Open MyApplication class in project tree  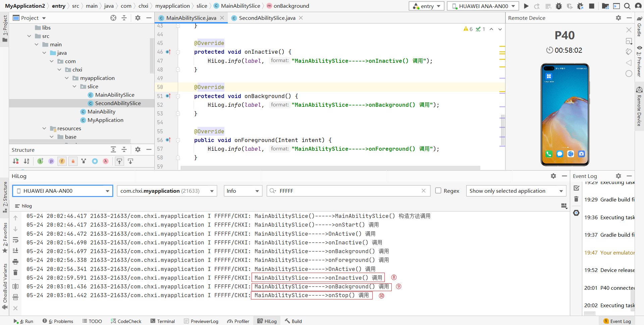coord(105,120)
